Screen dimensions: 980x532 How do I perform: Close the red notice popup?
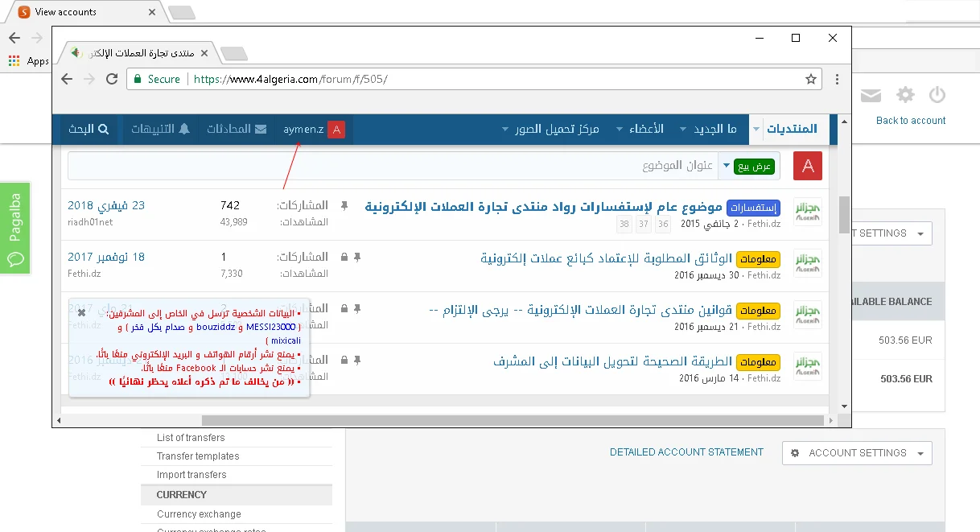[81, 312]
